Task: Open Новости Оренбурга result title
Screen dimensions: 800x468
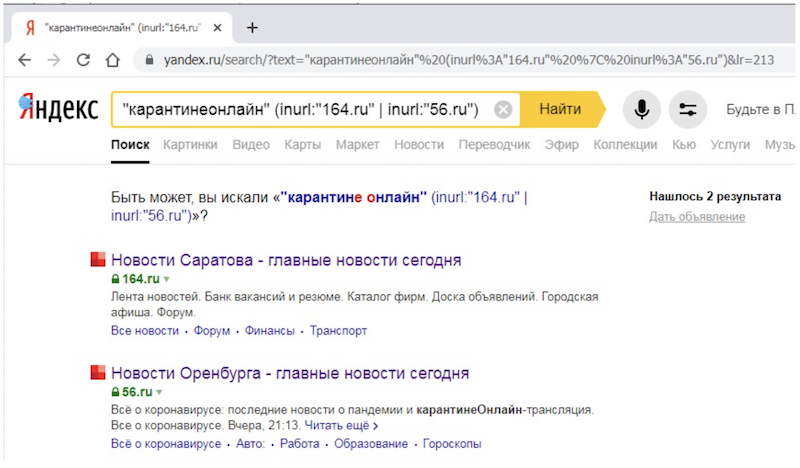Action: tap(290, 374)
